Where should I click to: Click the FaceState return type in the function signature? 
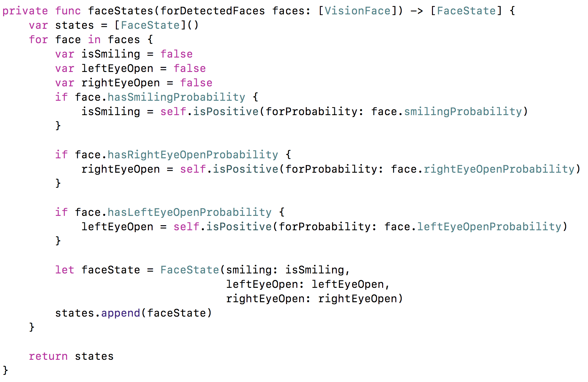[x=466, y=11]
